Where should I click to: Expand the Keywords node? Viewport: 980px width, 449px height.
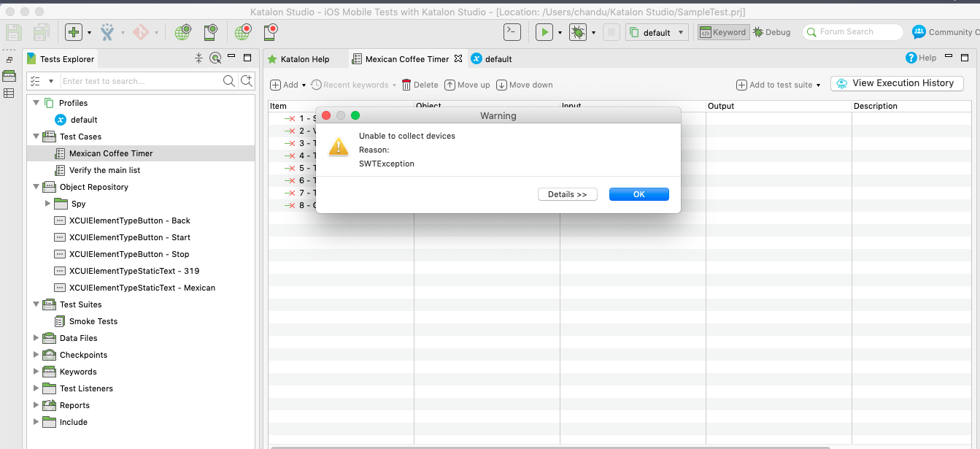click(x=36, y=372)
